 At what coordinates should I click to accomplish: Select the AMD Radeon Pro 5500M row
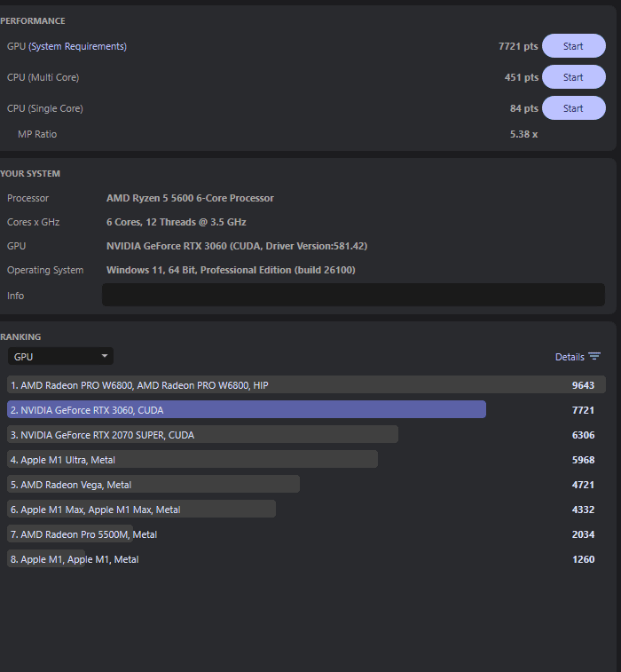tap(306, 534)
